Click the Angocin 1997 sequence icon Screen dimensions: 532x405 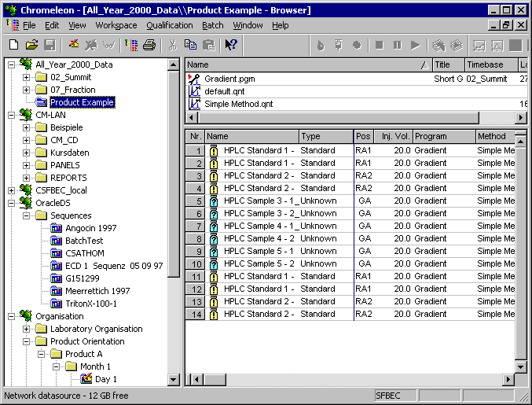tap(57, 228)
